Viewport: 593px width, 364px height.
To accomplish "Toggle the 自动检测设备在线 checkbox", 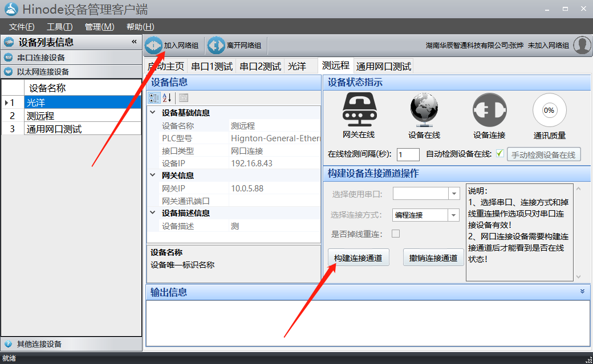I will pos(500,154).
